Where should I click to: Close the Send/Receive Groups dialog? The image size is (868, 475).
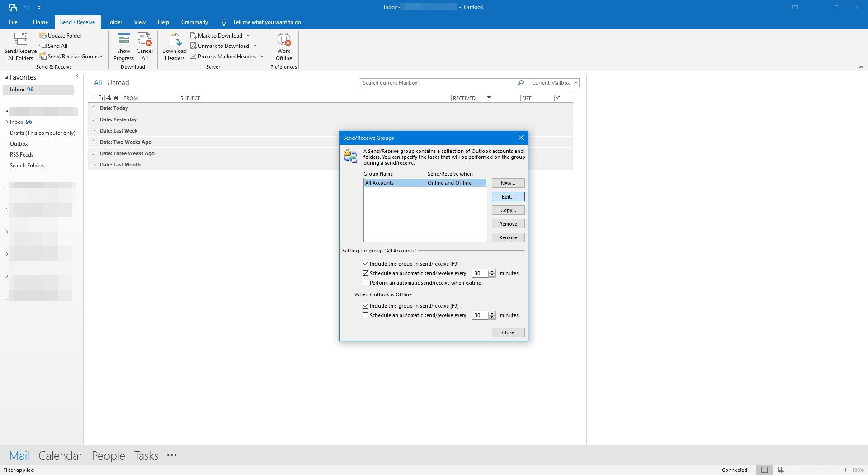point(508,332)
